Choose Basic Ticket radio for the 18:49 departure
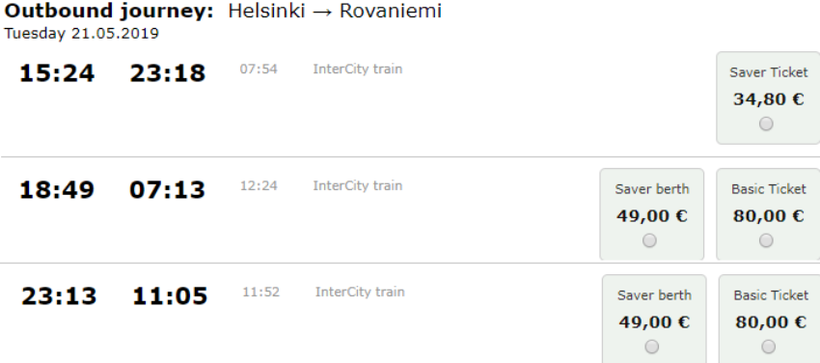This screenshot has width=820, height=363. point(766,241)
